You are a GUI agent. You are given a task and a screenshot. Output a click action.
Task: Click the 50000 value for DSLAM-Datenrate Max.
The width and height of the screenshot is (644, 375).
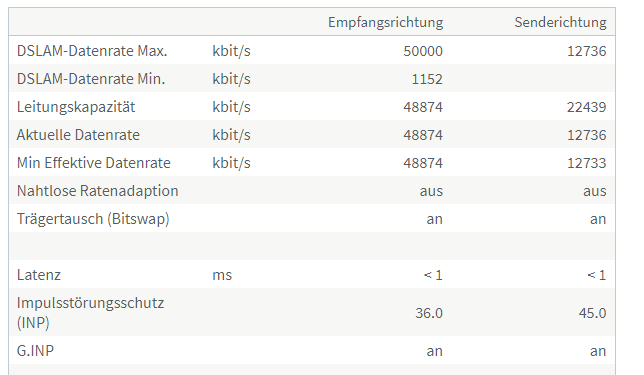[x=423, y=51]
